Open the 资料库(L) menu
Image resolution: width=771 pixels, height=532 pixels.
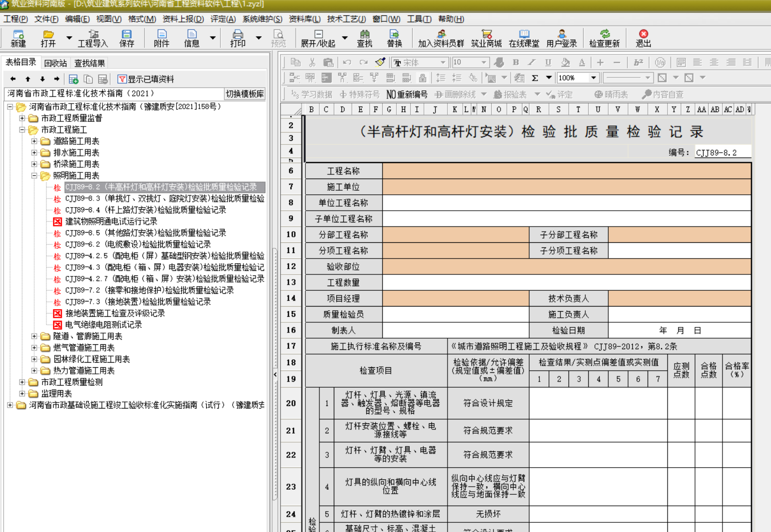click(305, 19)
